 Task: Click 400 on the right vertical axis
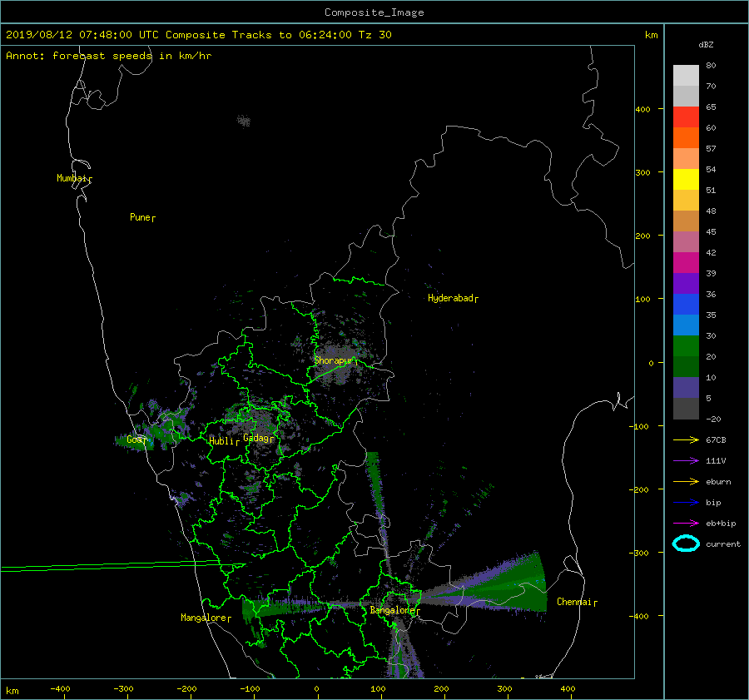(x=643, y=109)
